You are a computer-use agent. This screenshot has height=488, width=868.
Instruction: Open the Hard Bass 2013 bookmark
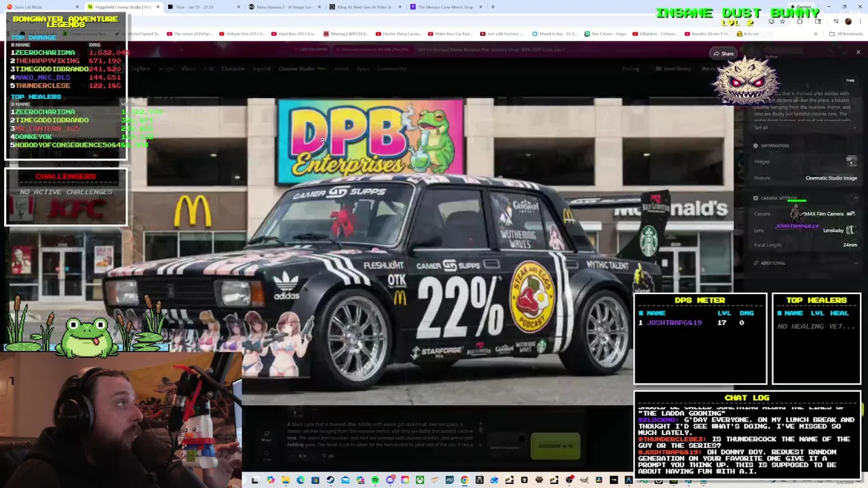[x=293, y=33]
